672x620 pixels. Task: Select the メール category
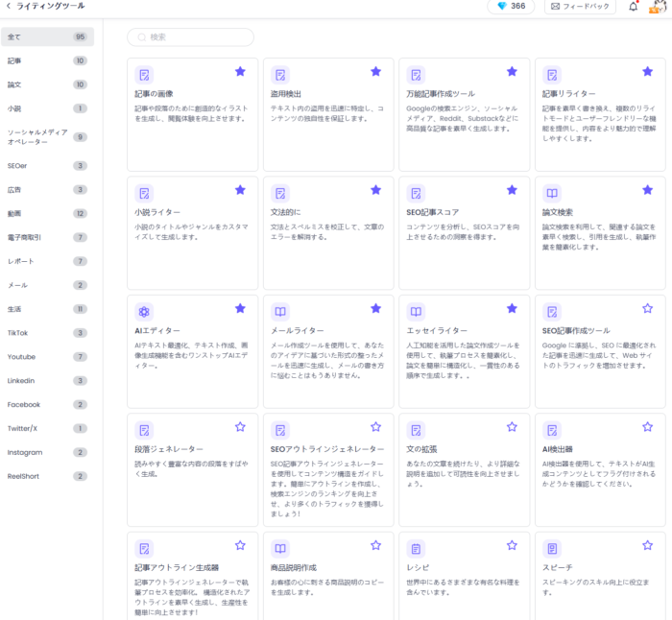[47, 285]
